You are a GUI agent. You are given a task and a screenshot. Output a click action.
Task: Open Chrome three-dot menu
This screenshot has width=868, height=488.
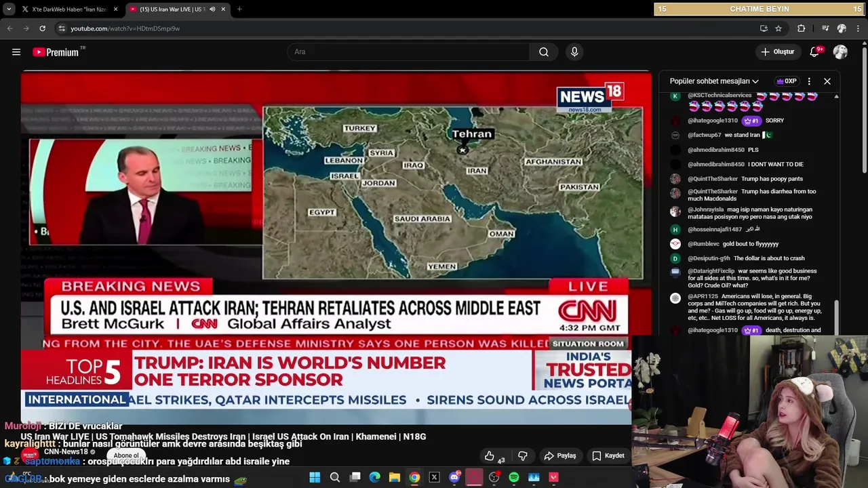(858, 28)
